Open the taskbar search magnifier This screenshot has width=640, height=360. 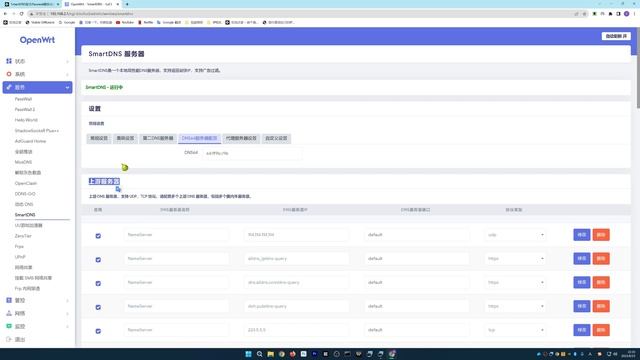tap(259, 354)
